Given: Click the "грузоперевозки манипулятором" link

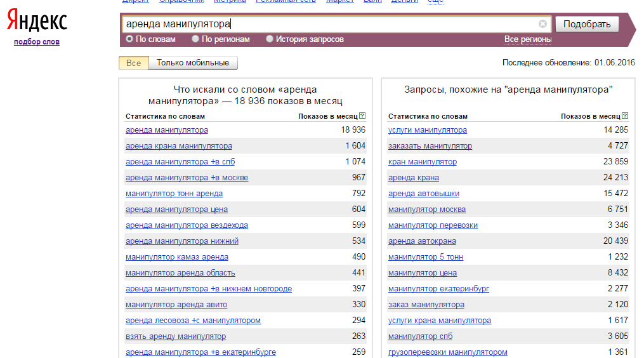Looking at the screenshot, I should click(x=448, y=352).
